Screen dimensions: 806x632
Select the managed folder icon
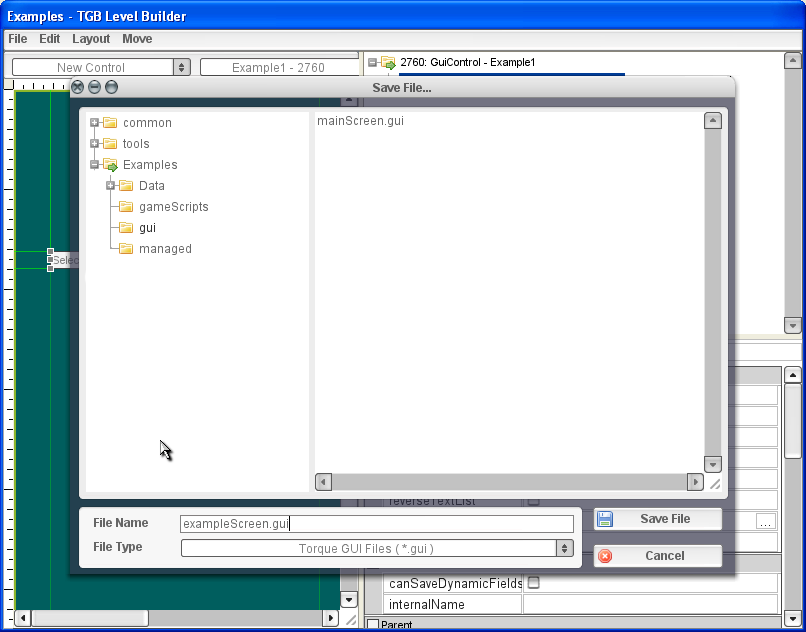(126, 248)
